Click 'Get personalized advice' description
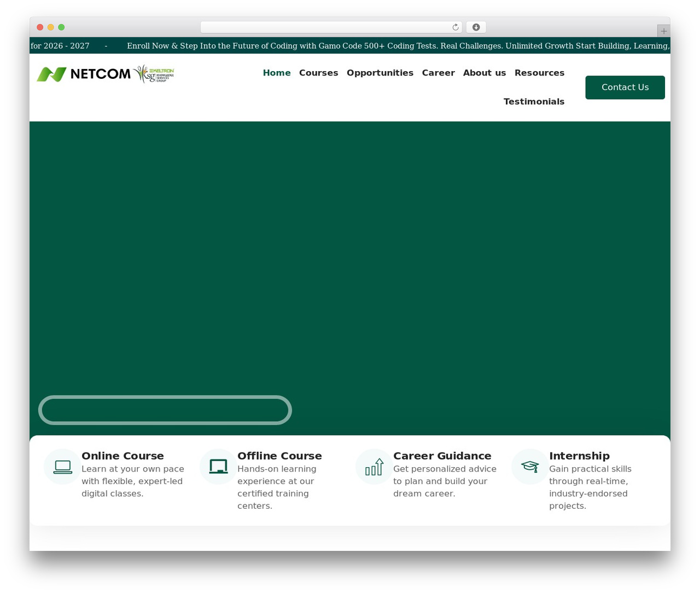700x593 pixels. [x=445, y=481]
